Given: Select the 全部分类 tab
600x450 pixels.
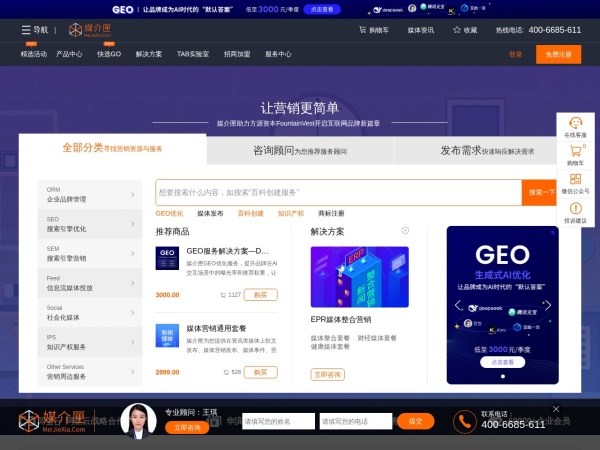Looking at the screenshot, I should click(x=112, y=148).
